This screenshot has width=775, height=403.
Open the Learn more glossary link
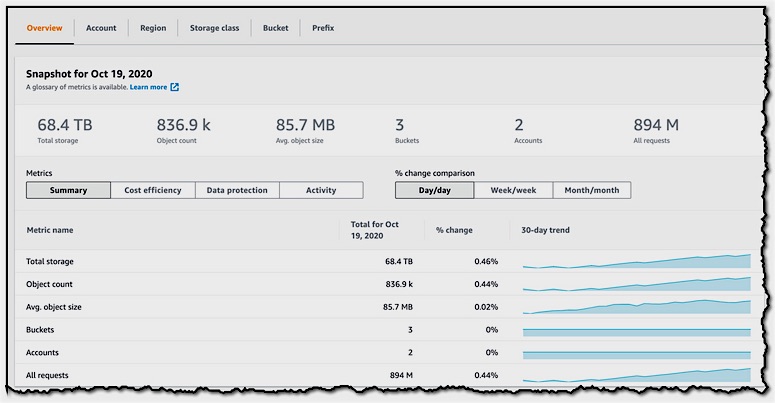[148, 87]
